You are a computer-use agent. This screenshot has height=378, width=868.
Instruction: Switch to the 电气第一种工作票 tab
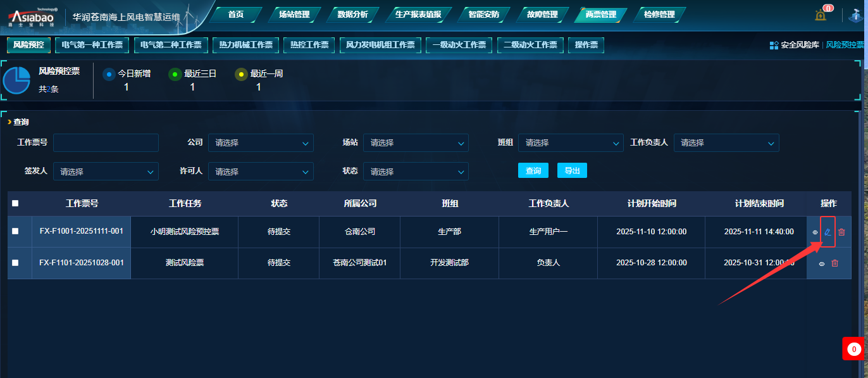(x=92, y=45)
